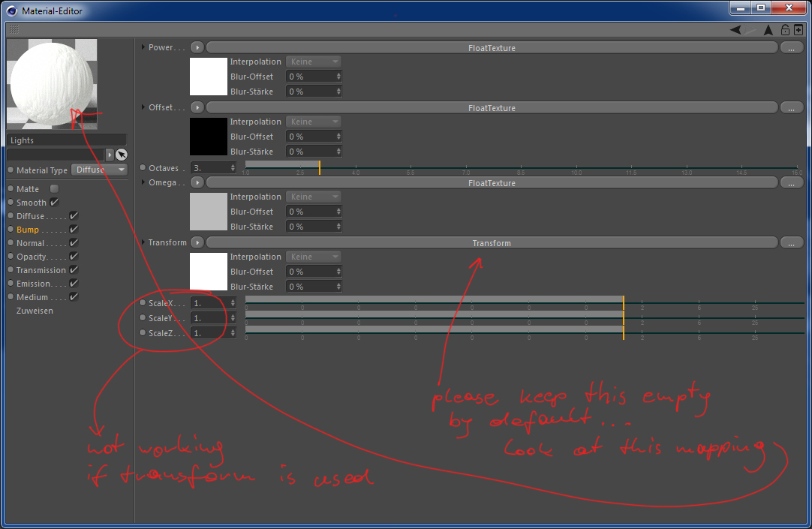The image size is (812, 529).
Task: Expand the Offset disclosure triangle
Action: click(x=143, y=107)
